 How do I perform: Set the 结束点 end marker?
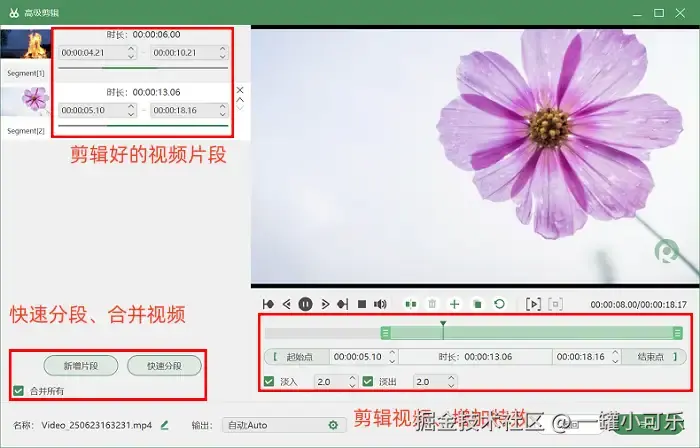[654, 357]
